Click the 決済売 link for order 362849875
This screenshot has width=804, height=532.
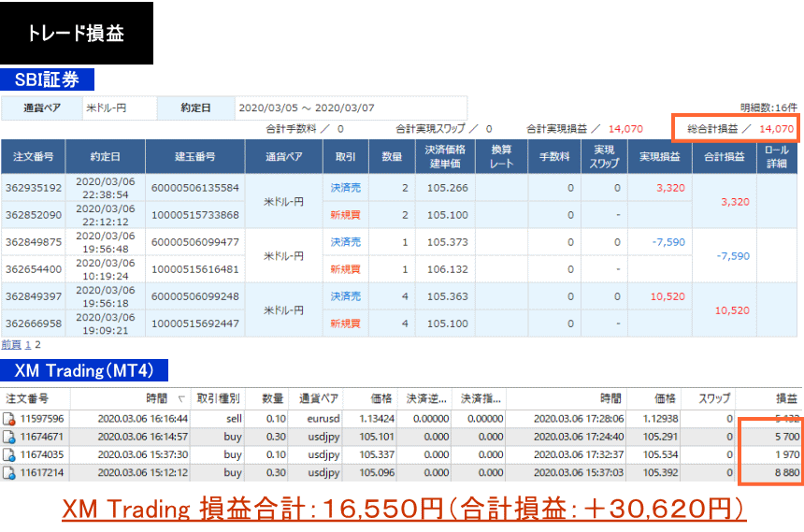[345, 242]
